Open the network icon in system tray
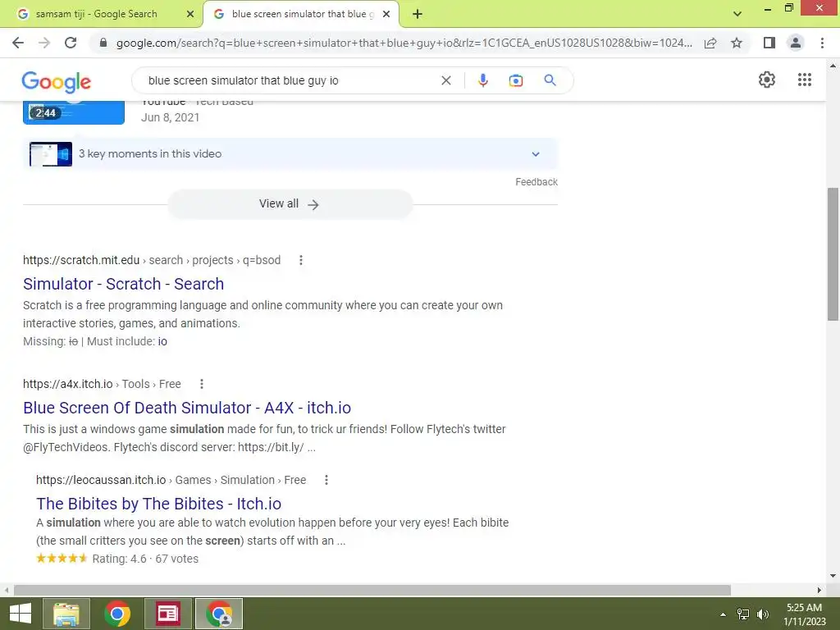This screenshot has width=840, height=630. (x=743, y=614)
